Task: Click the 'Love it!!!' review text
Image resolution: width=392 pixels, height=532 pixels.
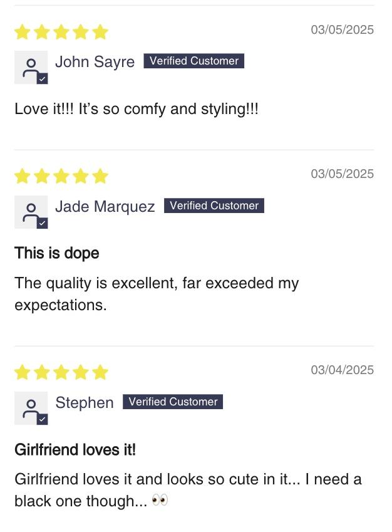Action: pyautogui.click(x=137, y=109)
